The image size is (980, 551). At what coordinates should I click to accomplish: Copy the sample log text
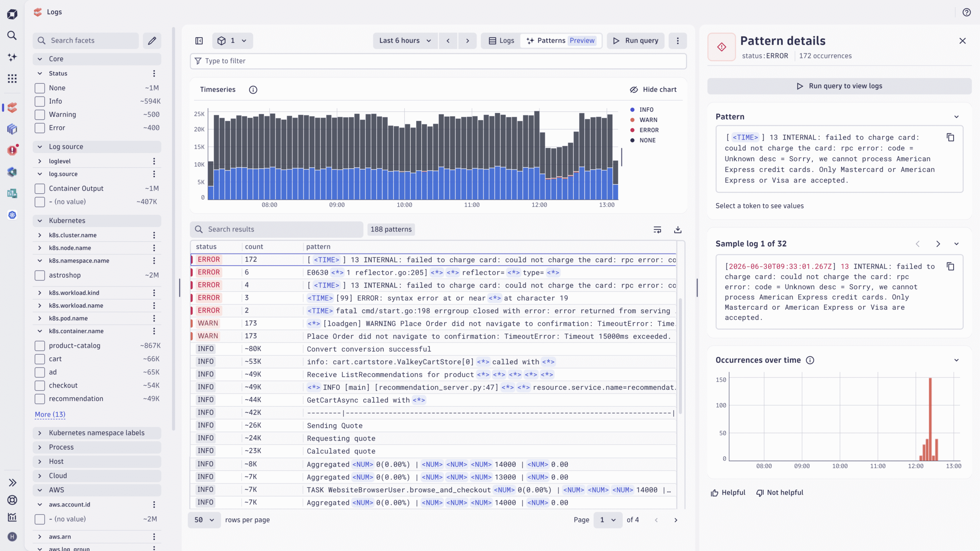(951, 266)
